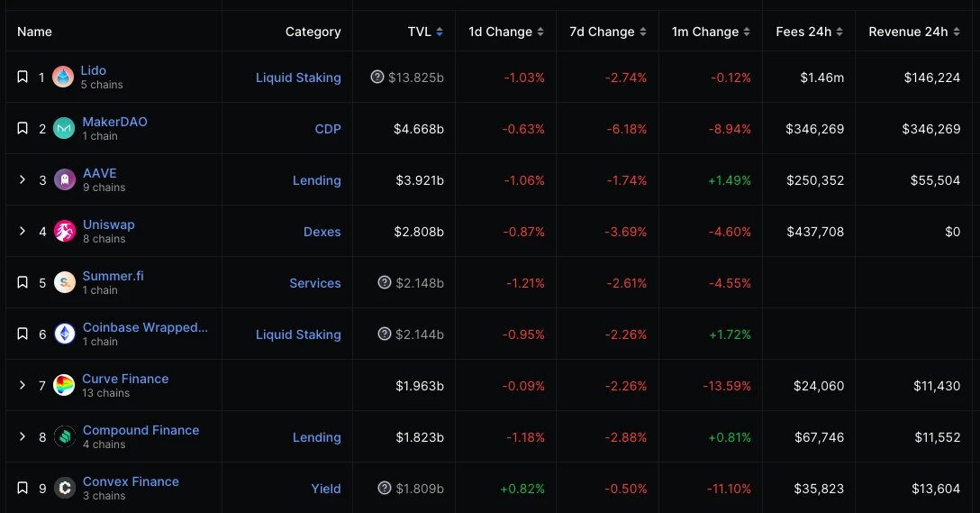Open the Liquid Staking category link for Lido
The image size is (980, 513).
tap(298, 78)
